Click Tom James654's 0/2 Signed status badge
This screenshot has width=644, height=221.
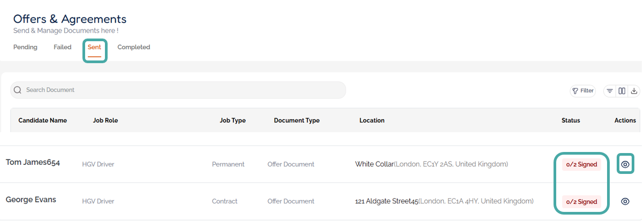pos(581,165)
